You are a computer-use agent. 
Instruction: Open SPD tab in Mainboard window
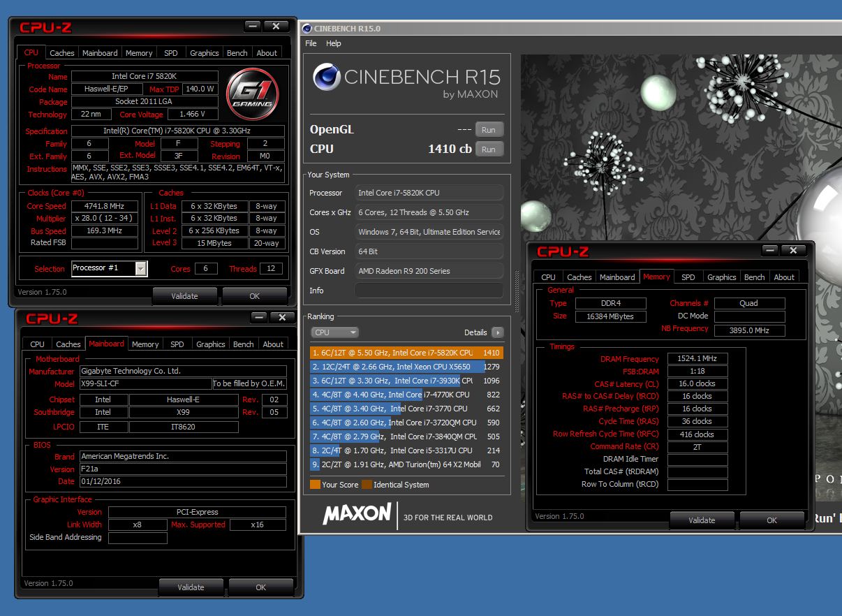(x=177, y=344)
